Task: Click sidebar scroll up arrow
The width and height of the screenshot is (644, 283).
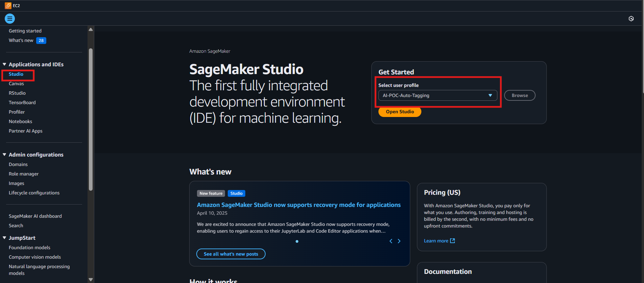Action: (91, 29)
